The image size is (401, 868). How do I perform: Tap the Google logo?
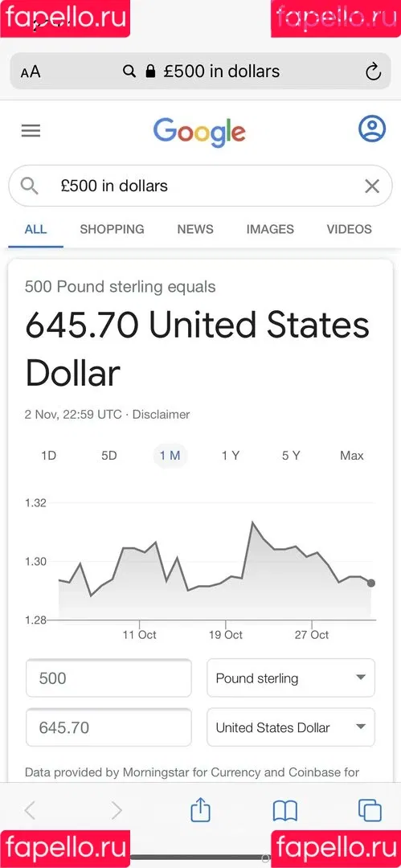pos(199,132)
